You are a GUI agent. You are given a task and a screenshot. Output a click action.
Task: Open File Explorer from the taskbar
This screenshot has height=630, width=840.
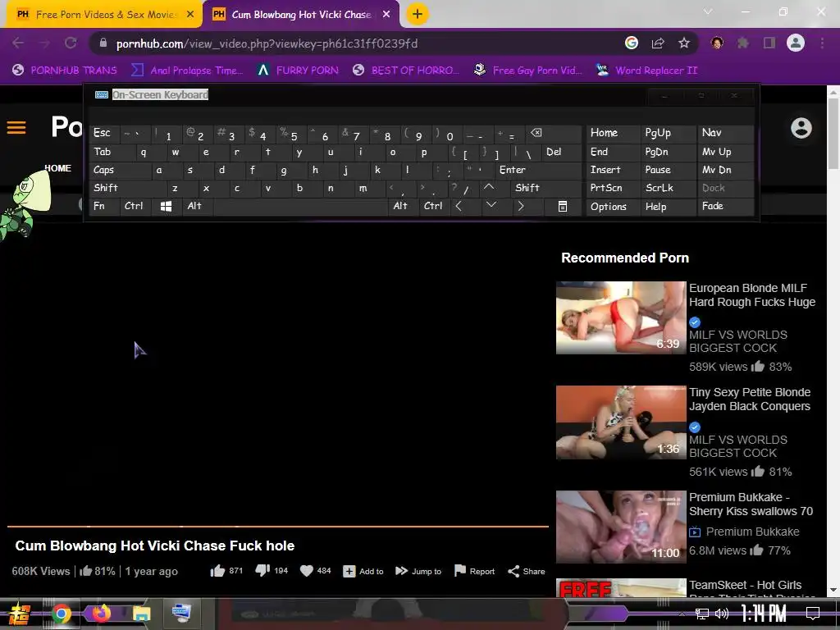(141, 614)
